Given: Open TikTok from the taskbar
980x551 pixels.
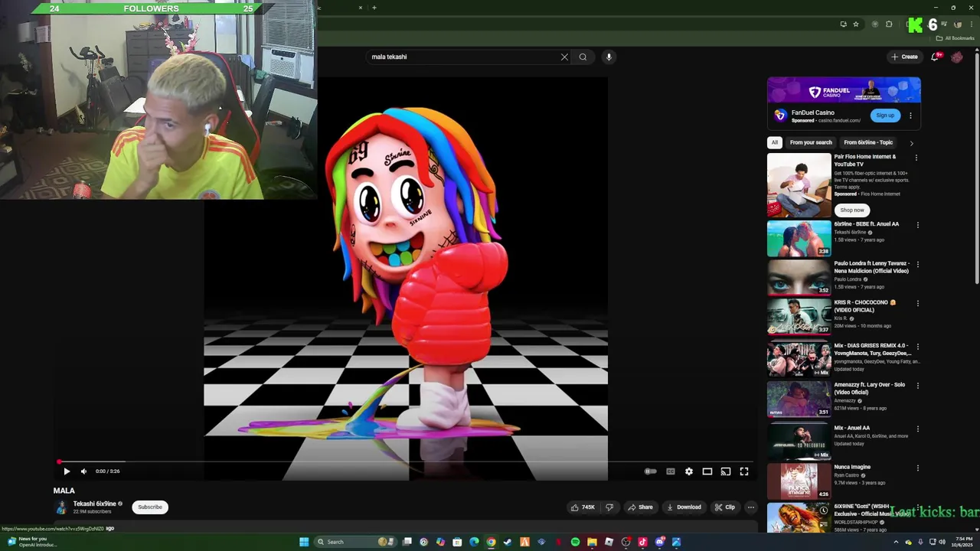Looking at the screenshot, I should click(x=642, y=542).
